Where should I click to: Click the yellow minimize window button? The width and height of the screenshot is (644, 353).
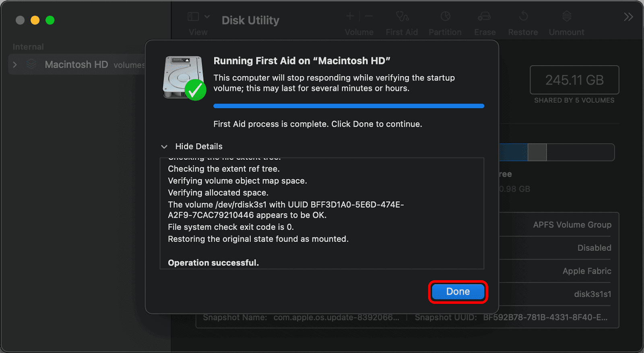tap(35, 20)
